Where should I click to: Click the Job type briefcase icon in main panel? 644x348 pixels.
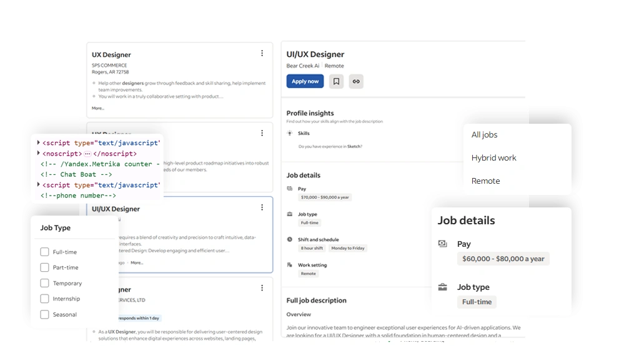coord(290,214)
